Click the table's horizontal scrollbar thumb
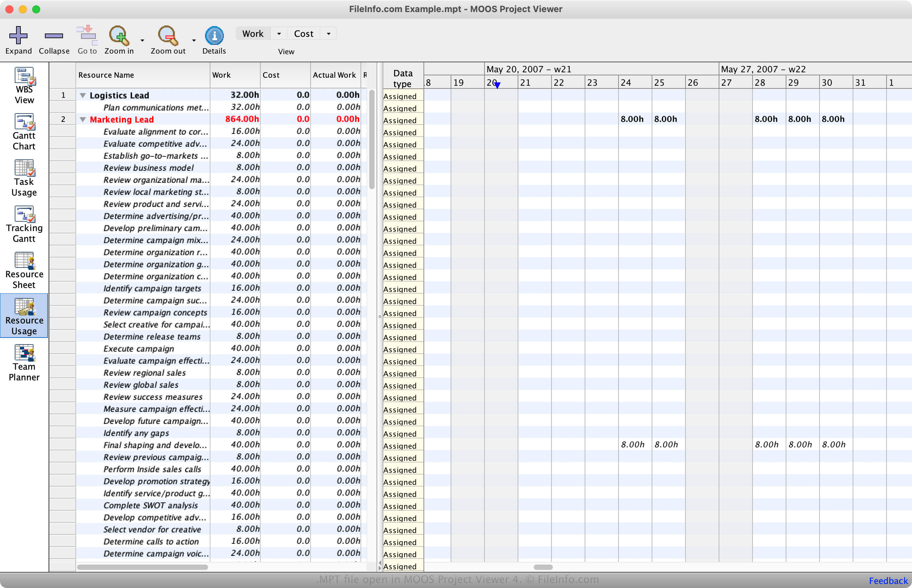Screen dimensions: 912x588 pos(142,567)
